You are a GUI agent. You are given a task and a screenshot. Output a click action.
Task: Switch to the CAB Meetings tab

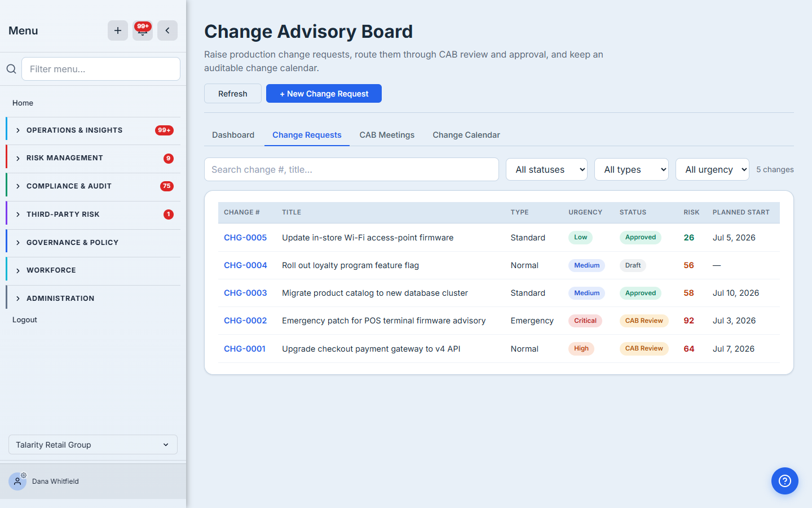[387, 135]
